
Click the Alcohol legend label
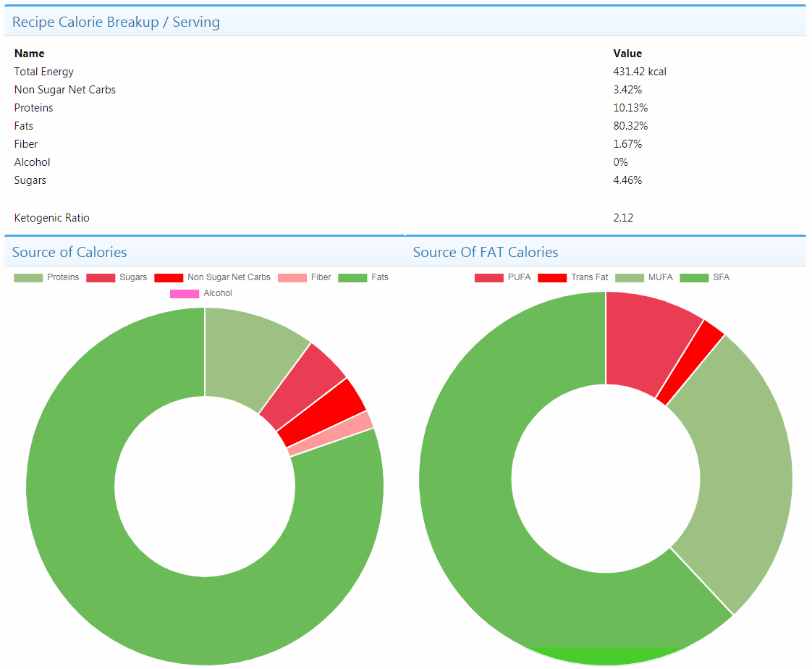coord(218,293)
